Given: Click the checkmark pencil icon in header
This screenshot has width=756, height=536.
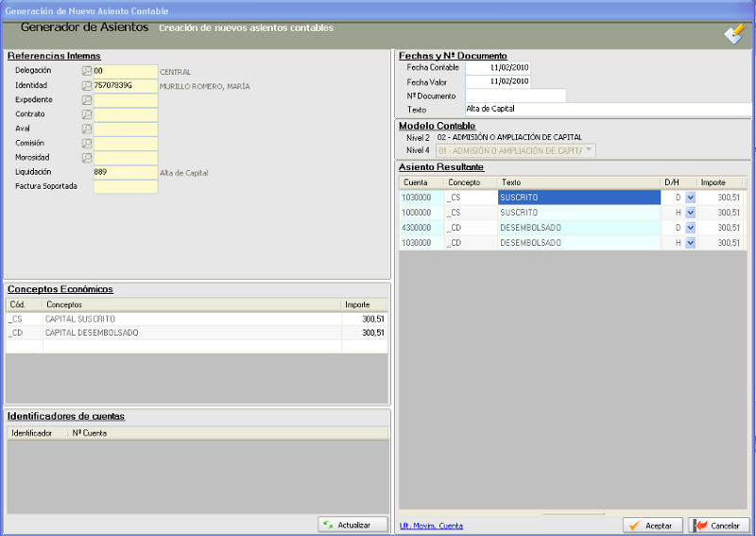Looking at the screenshot, I should [734, 34].
